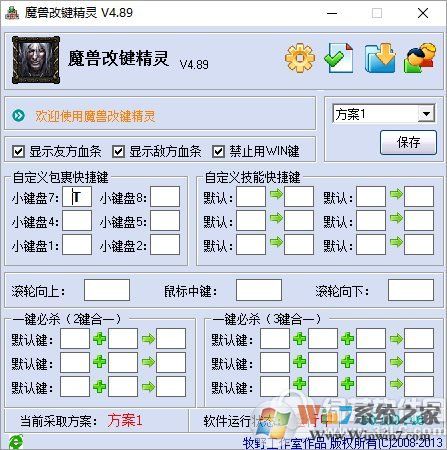Click the green refresh icon in status bar
This screenshot has width=447, height=450.
16,442
